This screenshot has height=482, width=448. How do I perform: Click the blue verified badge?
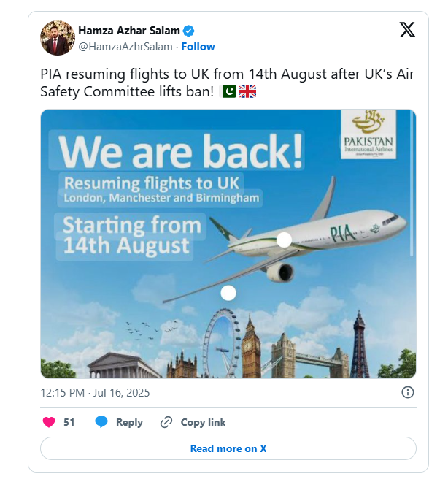click(x=188, y=31)
